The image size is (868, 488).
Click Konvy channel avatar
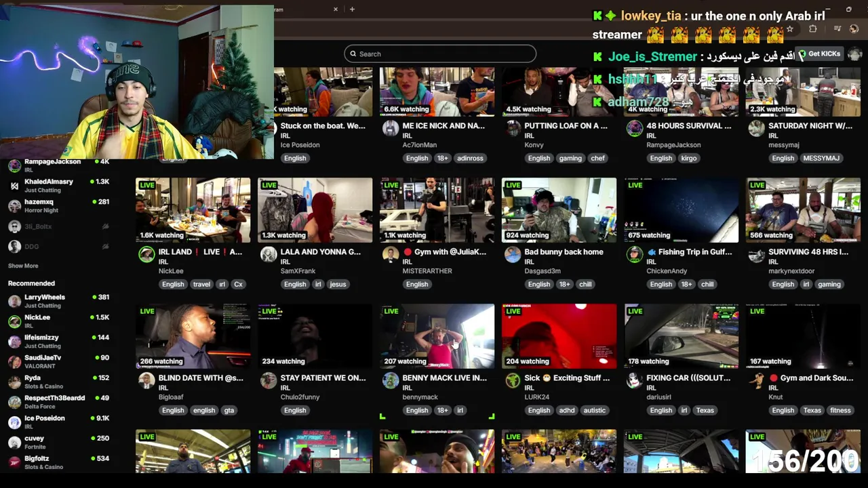[x=513, y=128]
